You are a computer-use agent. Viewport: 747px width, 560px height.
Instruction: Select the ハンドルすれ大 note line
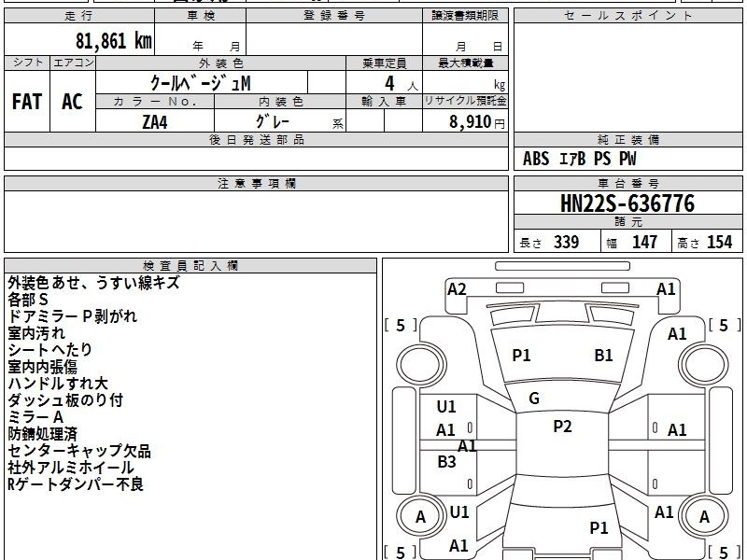click(x=58, y=384)
